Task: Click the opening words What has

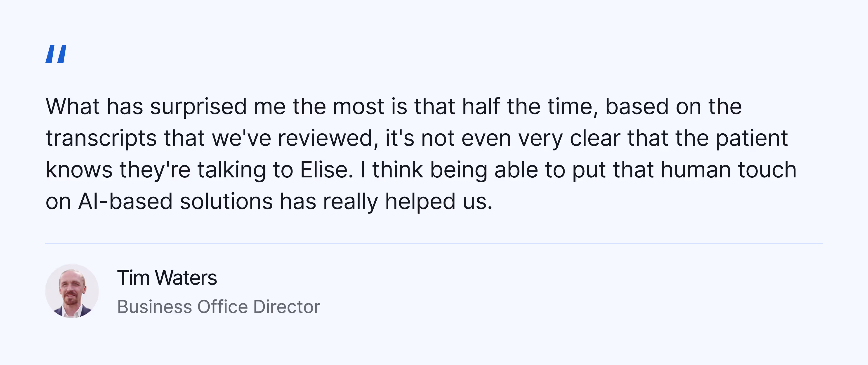Action: coord(94,106)
